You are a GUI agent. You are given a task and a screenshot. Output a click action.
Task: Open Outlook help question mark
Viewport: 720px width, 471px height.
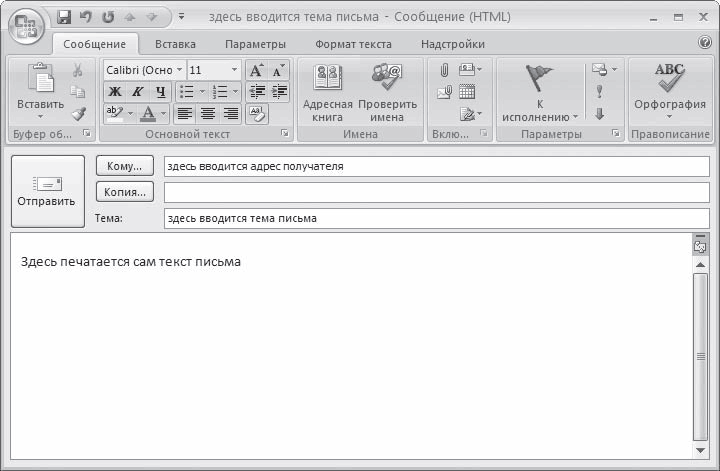(705, 42)
